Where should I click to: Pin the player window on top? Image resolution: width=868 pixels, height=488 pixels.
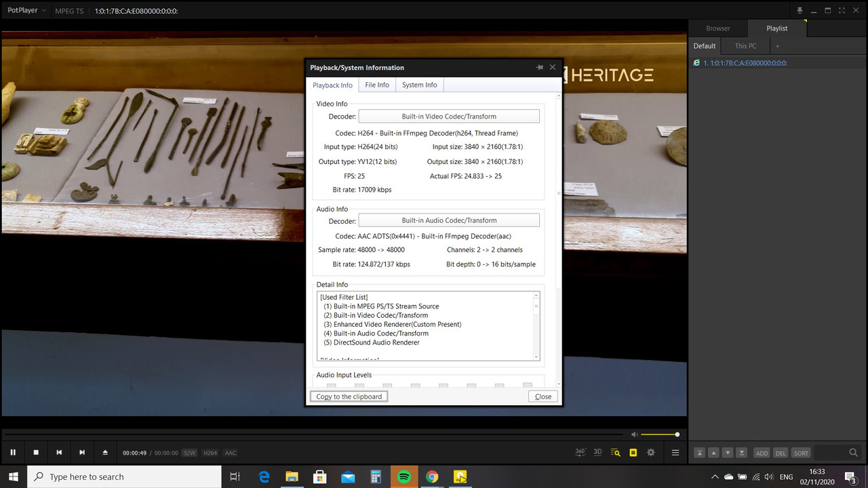800,10
